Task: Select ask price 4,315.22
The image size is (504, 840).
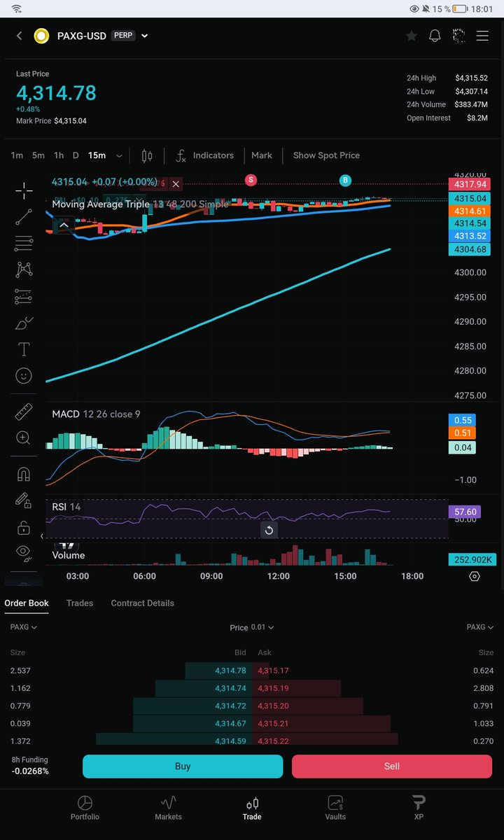Action: point(273,741)
